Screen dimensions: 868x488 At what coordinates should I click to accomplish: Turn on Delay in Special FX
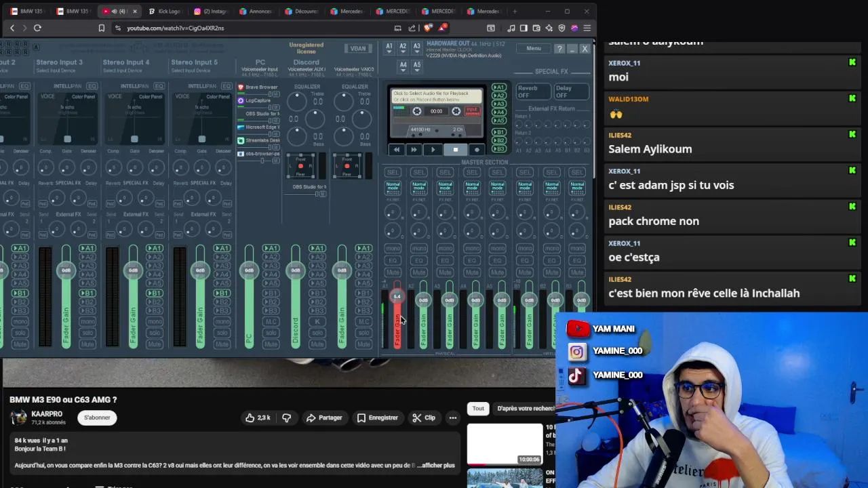click(571, 91)
